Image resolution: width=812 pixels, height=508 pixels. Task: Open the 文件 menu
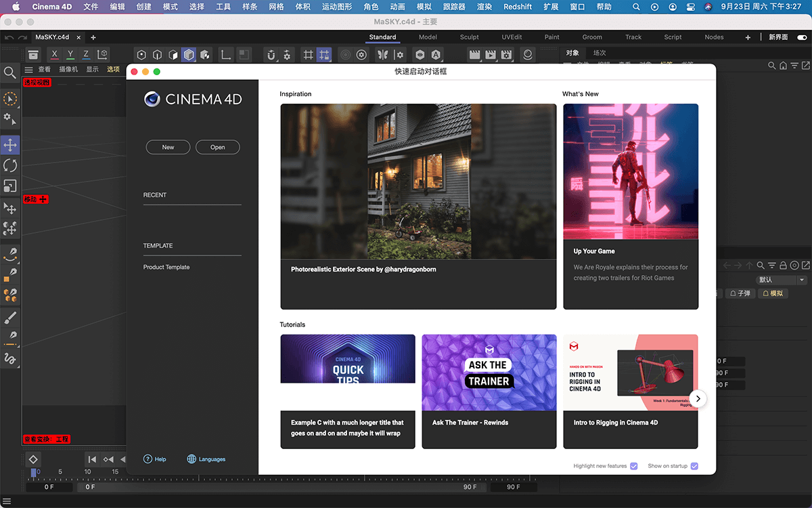tap(91, 6)
